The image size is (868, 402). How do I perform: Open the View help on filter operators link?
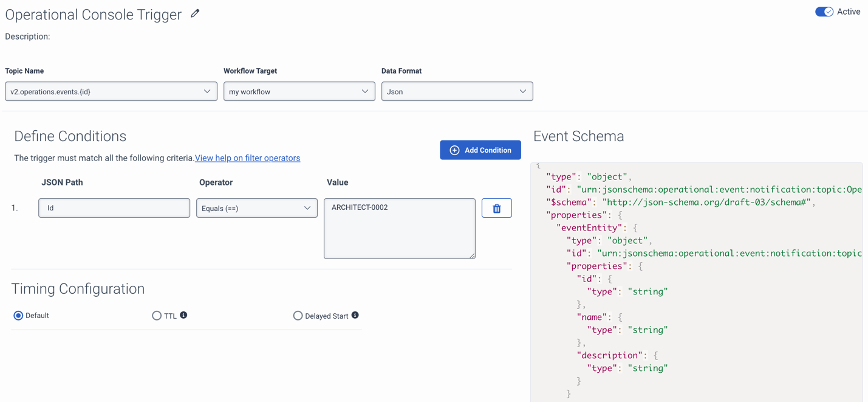pyautogui.click(x=247, y=158)
